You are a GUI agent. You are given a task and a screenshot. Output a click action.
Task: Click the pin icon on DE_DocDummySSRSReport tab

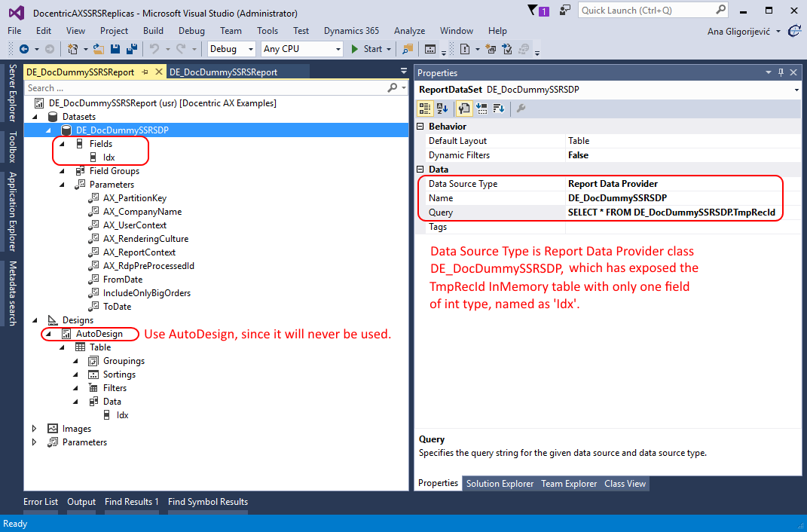145,72
